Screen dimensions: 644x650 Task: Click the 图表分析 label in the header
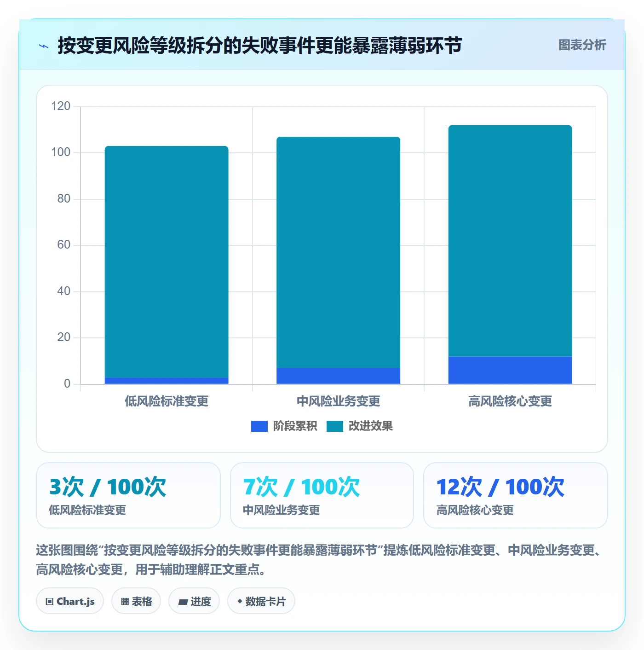click(582, 45)
